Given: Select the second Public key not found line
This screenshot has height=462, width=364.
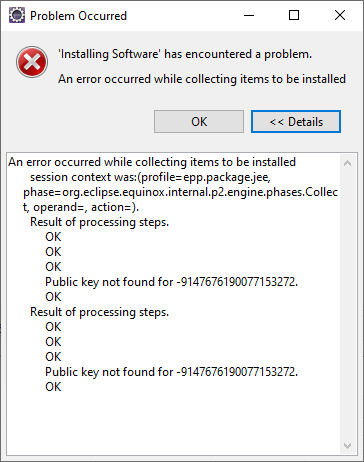Looking at the screenshot, I should [172, 372].
